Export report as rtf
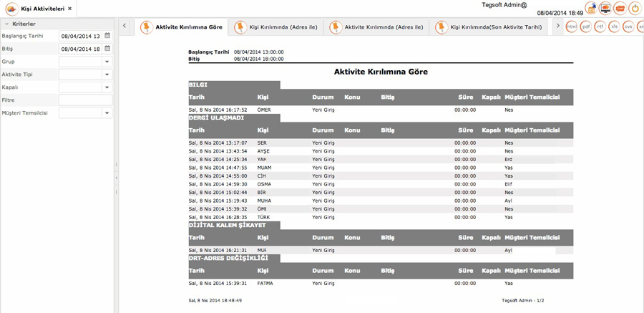This screenshot has width=644, height=313. click(600, 27)
